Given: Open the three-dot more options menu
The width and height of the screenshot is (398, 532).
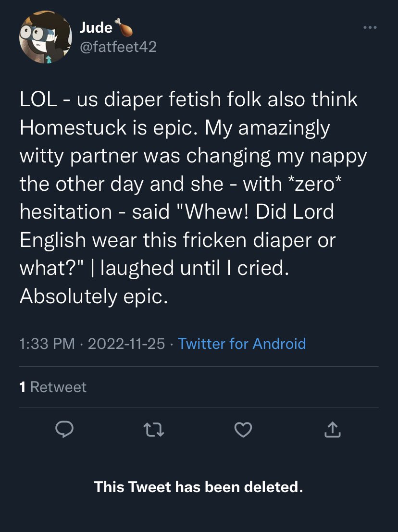Looking at the screenshot, I should click(x=370, y=27).
